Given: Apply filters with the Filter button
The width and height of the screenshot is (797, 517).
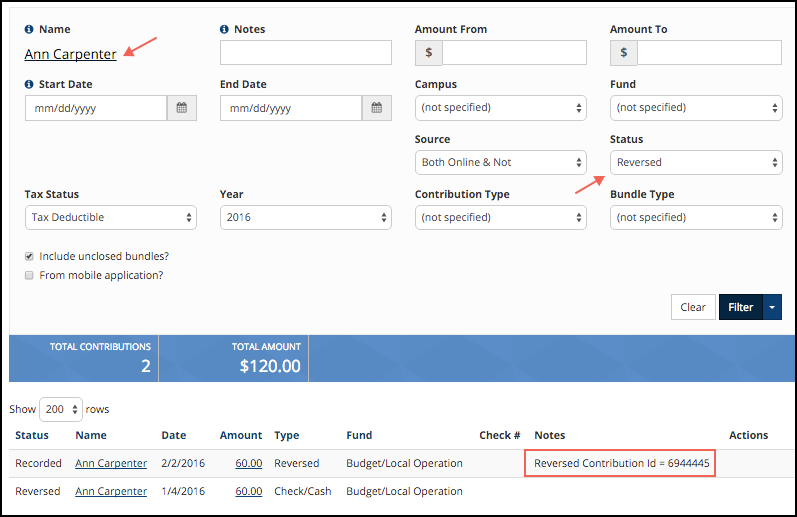Looking at the screenshot, I should point(741,307).
